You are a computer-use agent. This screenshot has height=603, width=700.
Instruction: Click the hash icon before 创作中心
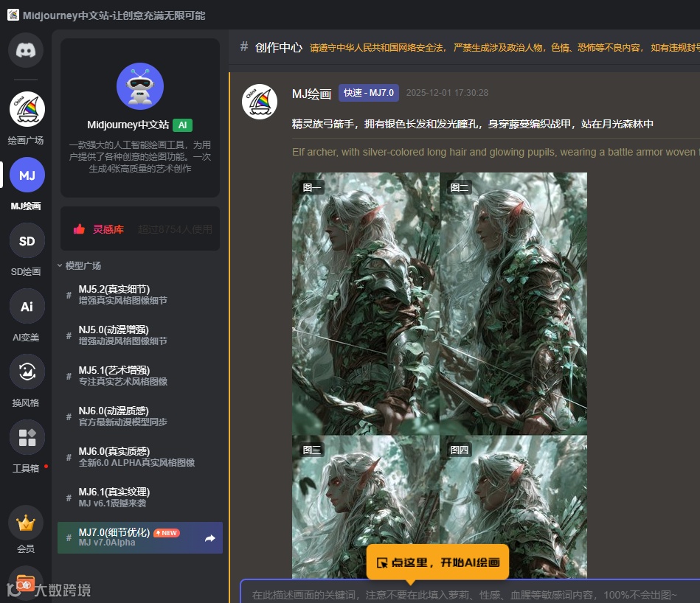[x=243, y=46]
